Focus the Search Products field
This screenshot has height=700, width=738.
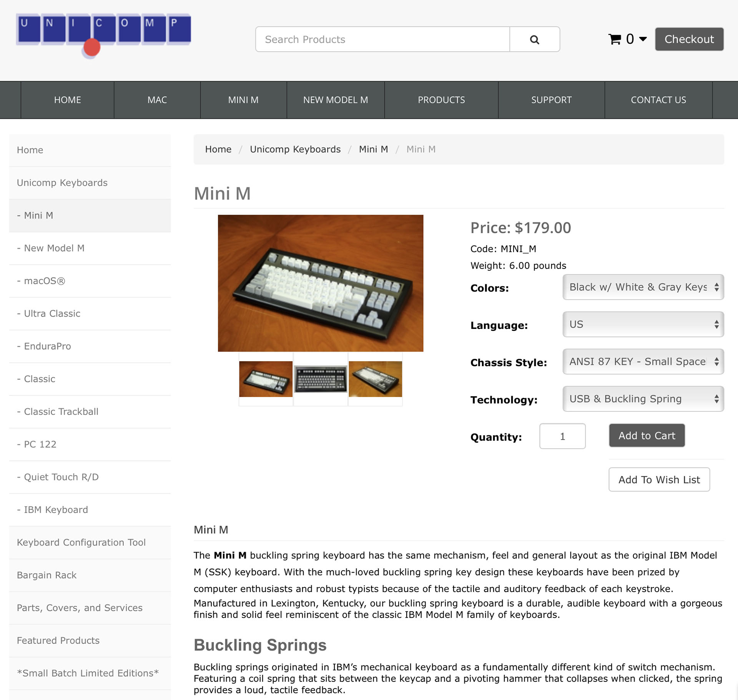tap(382, 39)
